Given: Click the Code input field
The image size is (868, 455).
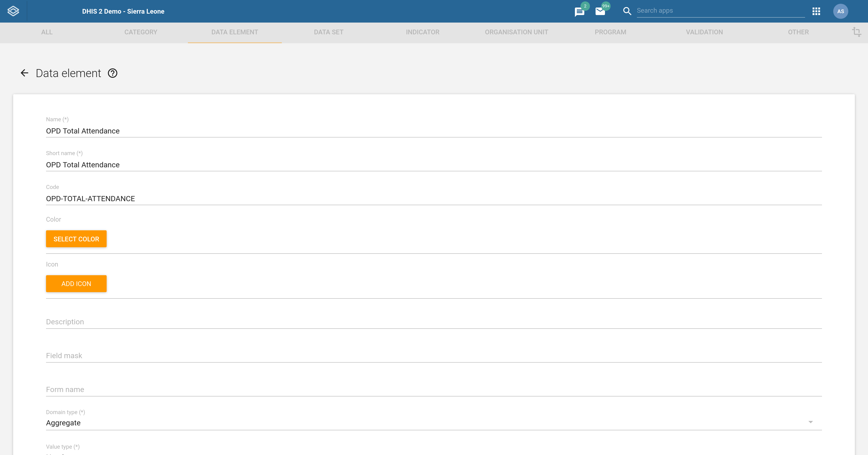Looking at the screenshot, I should (x=434, y=198).
